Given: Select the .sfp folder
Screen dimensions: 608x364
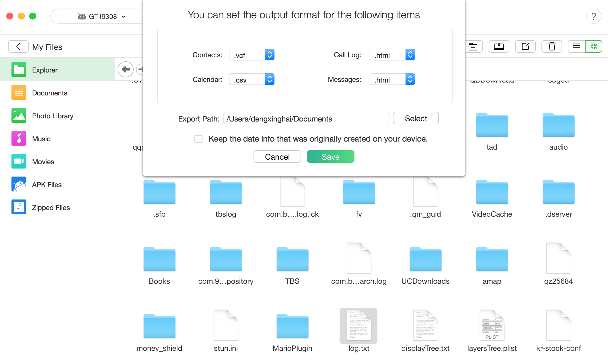Looking at the screenshot, I should coord(159,192).
